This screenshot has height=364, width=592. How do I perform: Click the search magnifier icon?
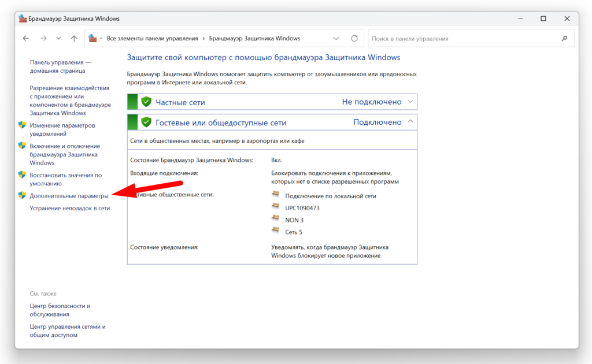pyautogui.click(x=564, y=39)
